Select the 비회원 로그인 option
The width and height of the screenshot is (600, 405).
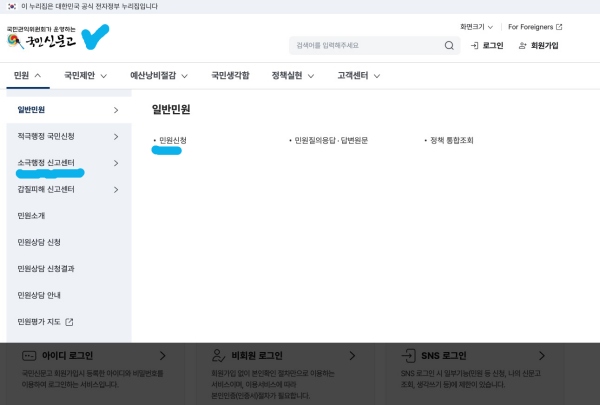284,374
